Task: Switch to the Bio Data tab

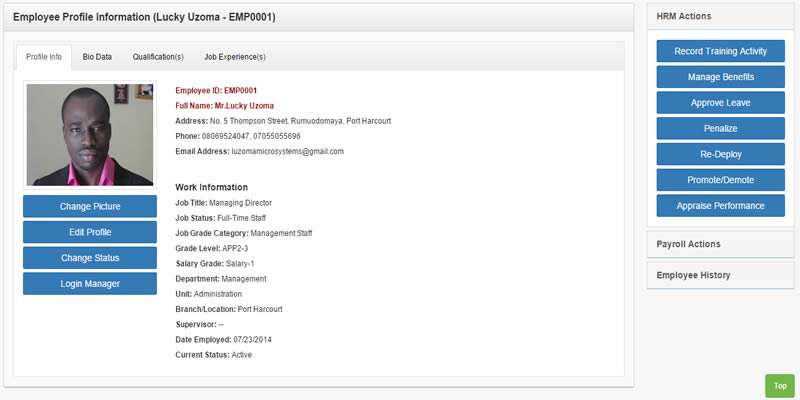Action: pos(97,57)
